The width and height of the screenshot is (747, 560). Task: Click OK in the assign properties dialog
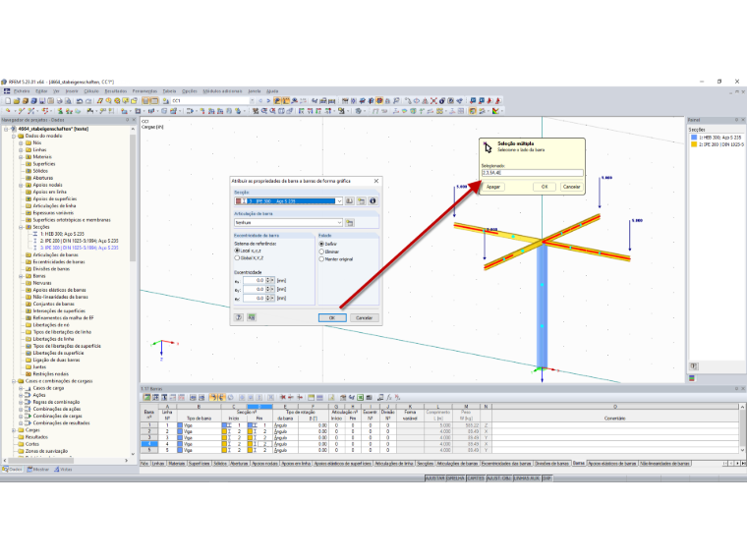pyautogui.click(x=332, y=317)
